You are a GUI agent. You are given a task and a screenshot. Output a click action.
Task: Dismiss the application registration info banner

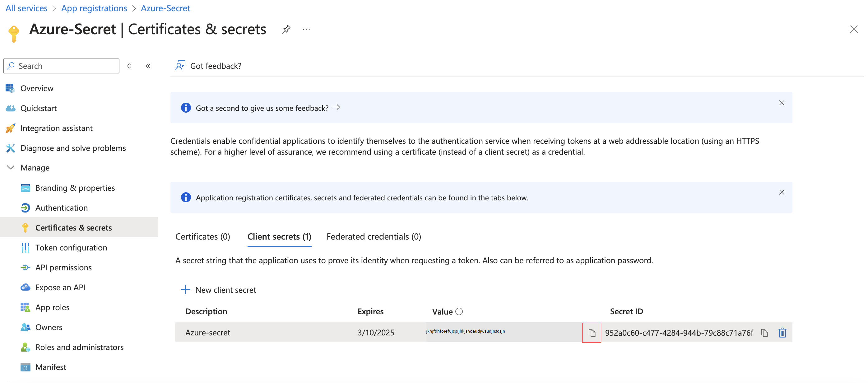782,193
